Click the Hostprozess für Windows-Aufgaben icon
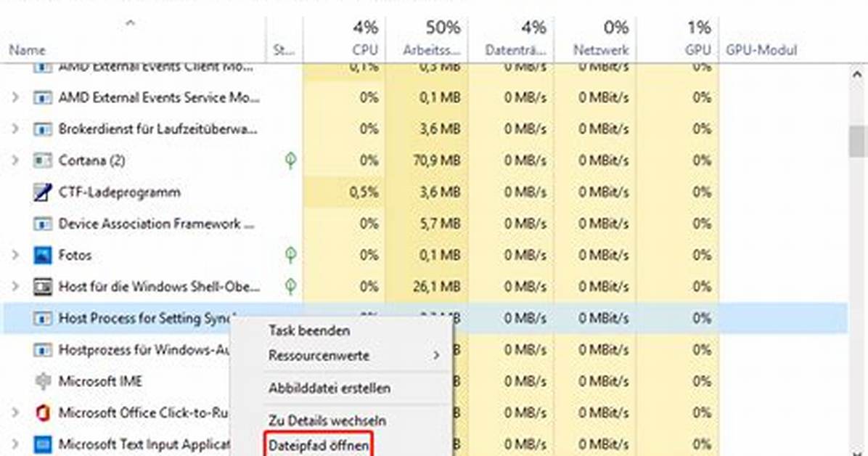 [43, 350]
